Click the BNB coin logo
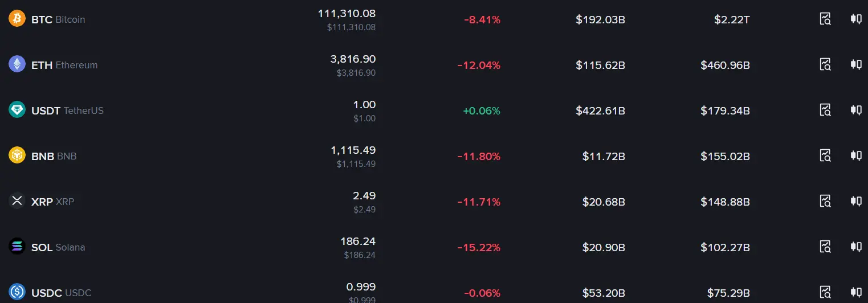868x303 pixels. tap(17, 155)
